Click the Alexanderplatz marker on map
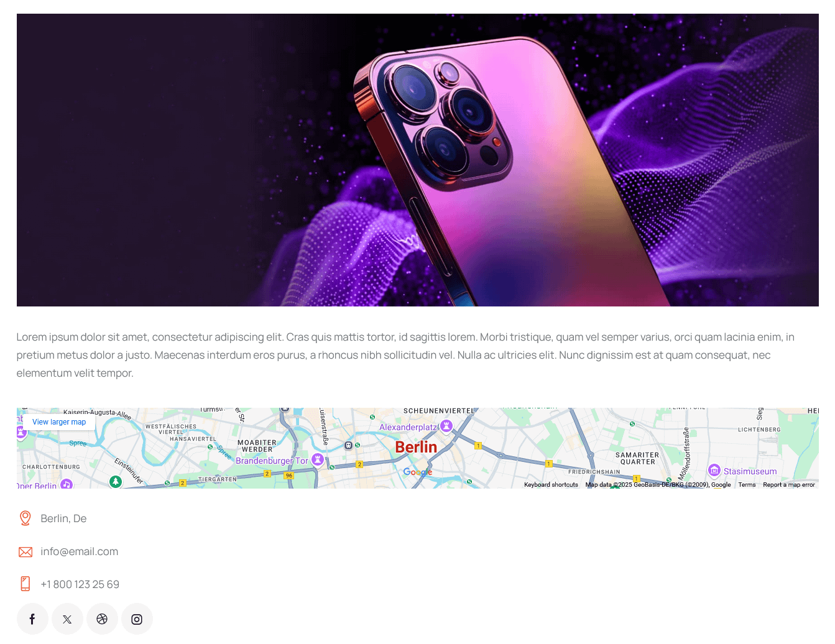This screenshot has width=835, height=644. tap(446, 426)
